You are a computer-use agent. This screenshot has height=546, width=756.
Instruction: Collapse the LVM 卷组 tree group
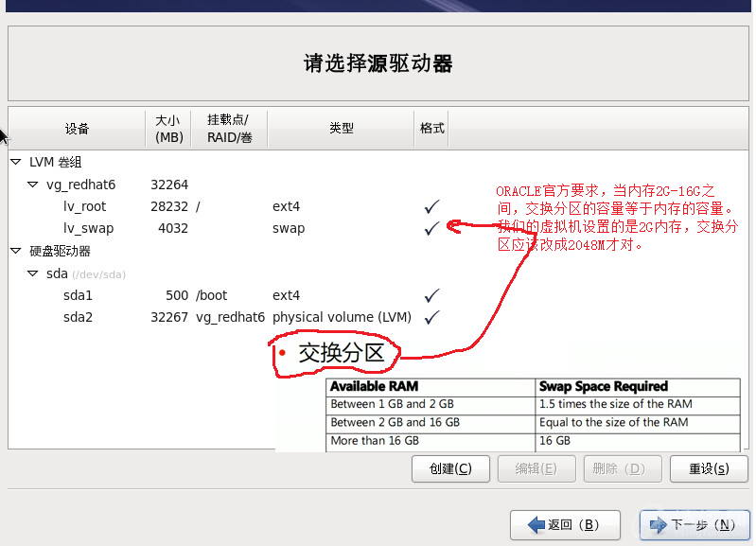pos(15,163)
